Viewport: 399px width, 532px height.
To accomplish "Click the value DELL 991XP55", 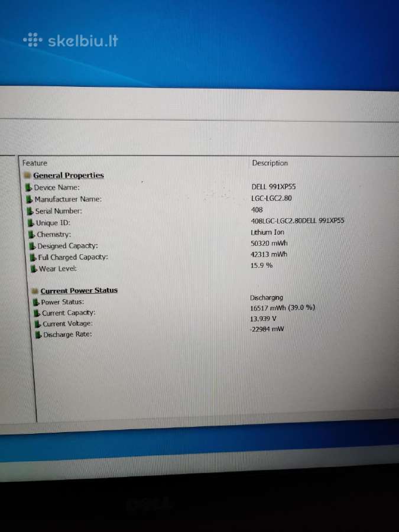I will point(274,187).
